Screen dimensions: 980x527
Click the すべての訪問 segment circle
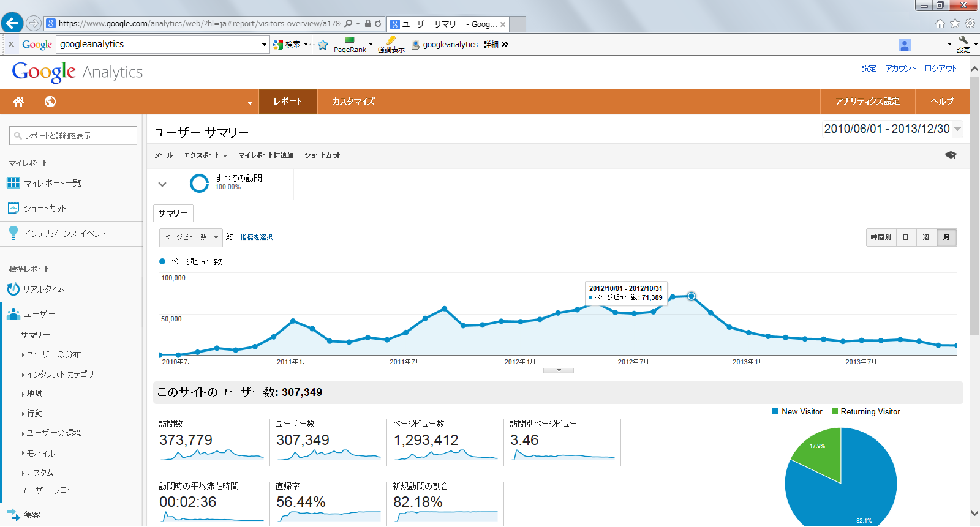(200, 183)
